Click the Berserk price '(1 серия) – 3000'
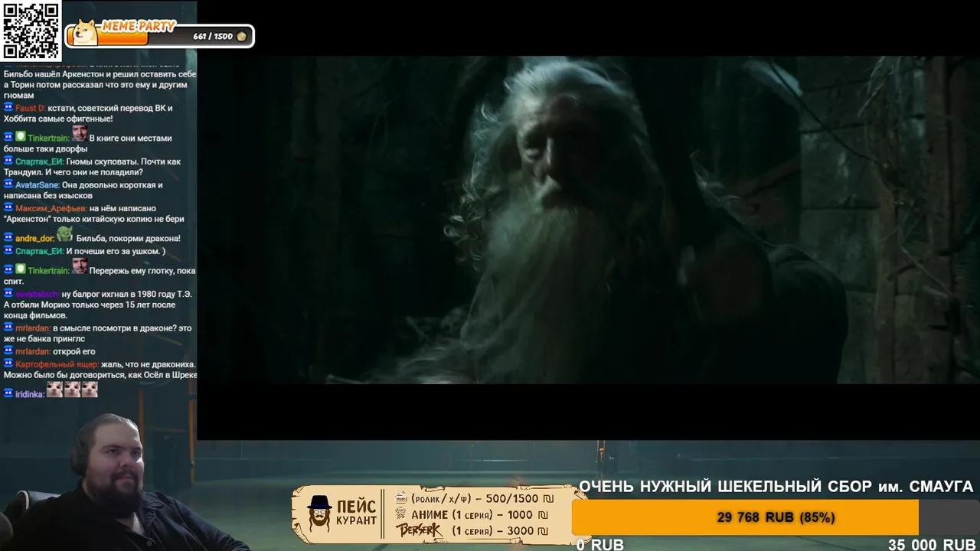This screenshot has width=980, height=551. (500, 531)
